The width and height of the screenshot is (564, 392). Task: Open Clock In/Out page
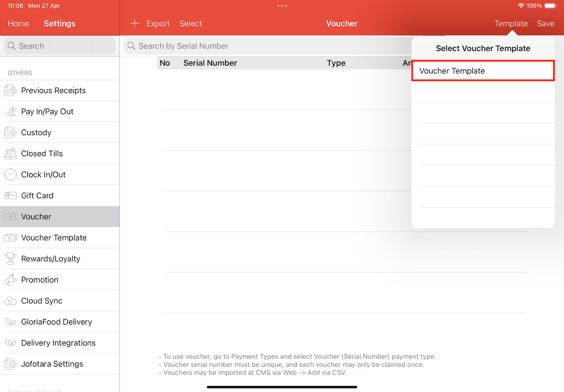click(x=60, y=175)
